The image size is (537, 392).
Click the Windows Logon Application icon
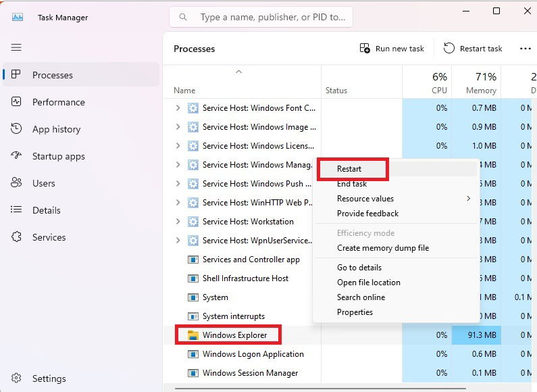pos(193,354)
